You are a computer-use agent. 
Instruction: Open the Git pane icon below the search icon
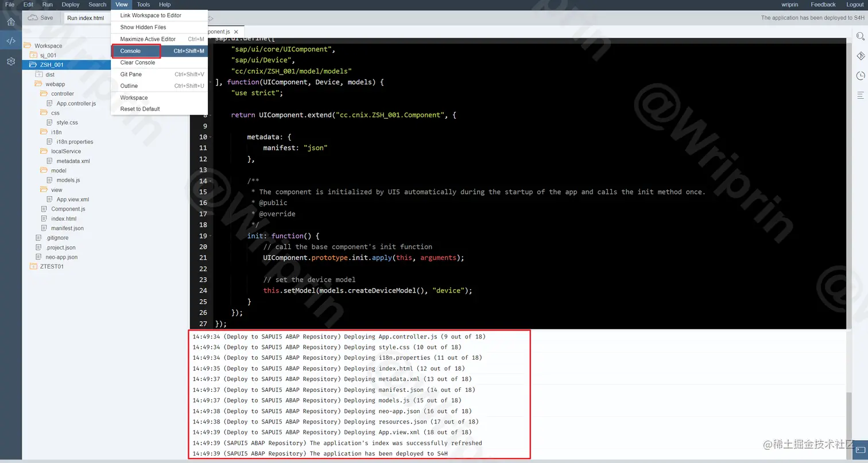[x=859, y=56]
